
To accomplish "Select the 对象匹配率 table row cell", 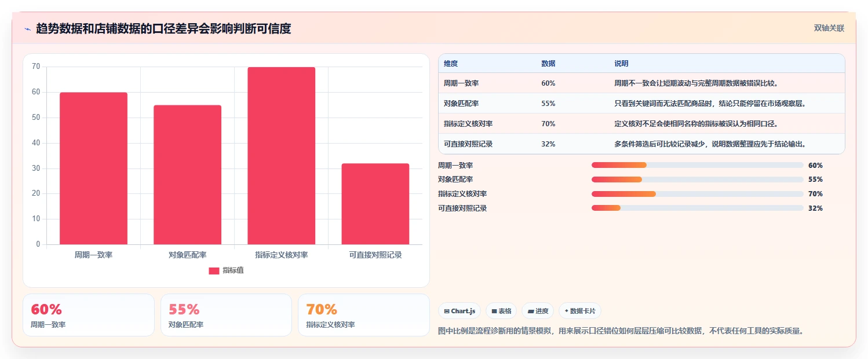I will click(x=461, y=104).
